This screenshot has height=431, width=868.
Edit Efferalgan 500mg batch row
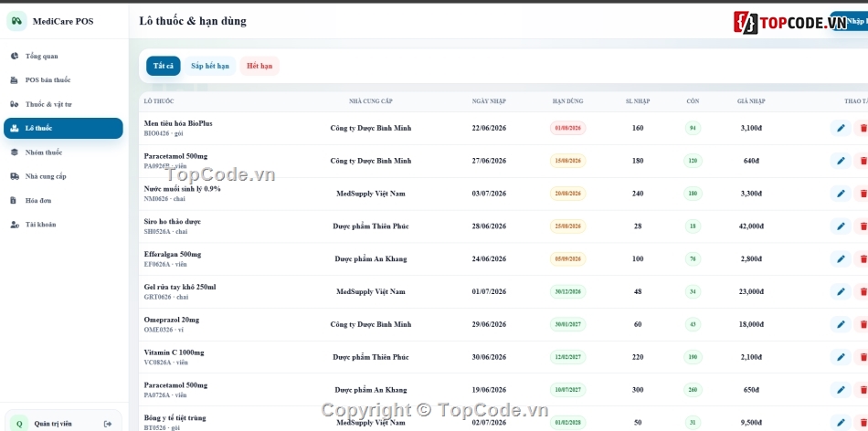[841, 259]
